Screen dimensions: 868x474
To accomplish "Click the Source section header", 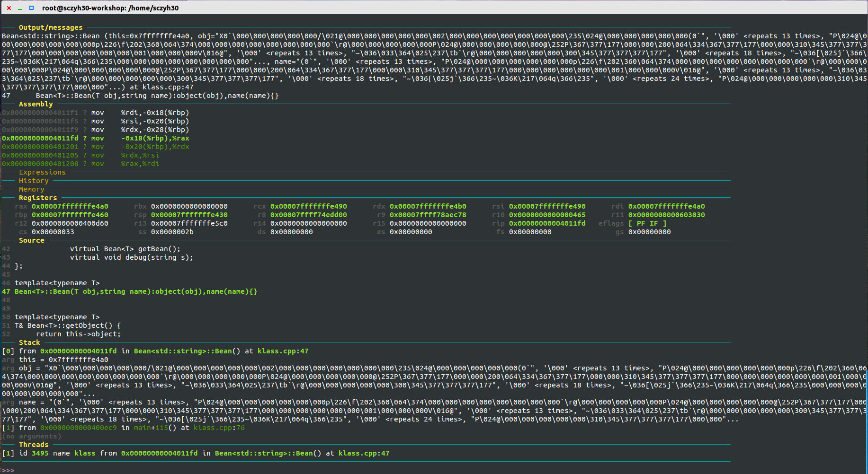I will pyautogui.click(x=32, y=240).
